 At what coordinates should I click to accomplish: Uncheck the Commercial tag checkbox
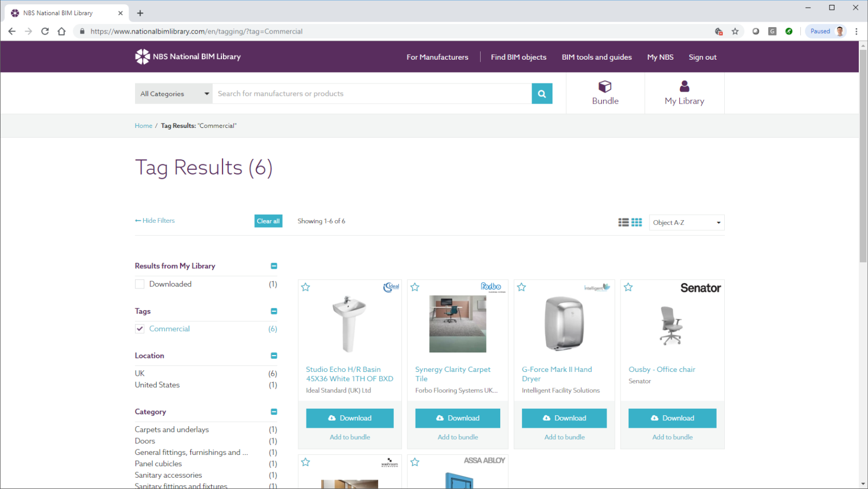pyautogui.click(x=139, y=329)
